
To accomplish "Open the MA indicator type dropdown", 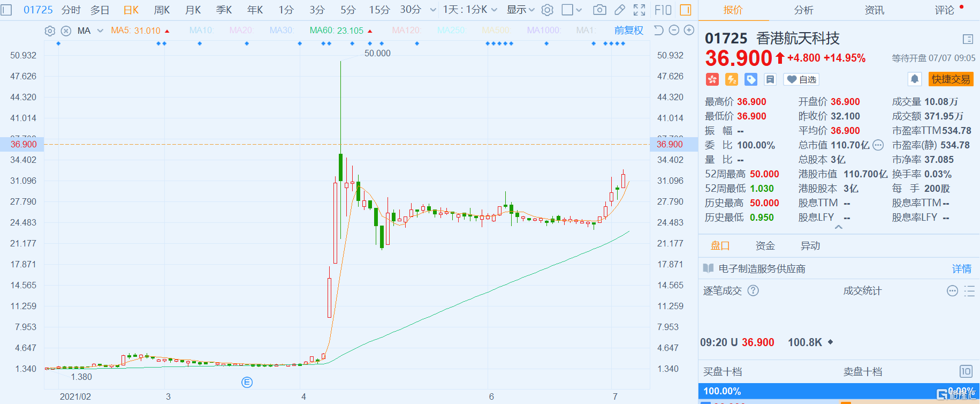I will (100, 31).
